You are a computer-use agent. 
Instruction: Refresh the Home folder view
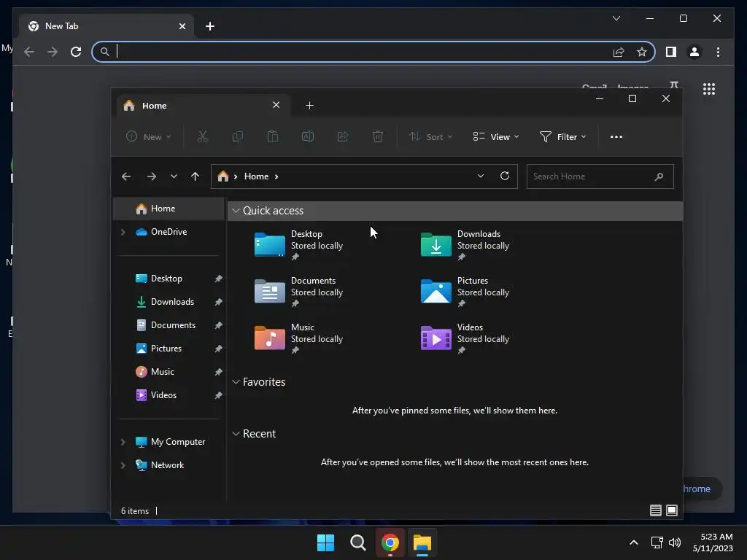click(x=505, y=176)
